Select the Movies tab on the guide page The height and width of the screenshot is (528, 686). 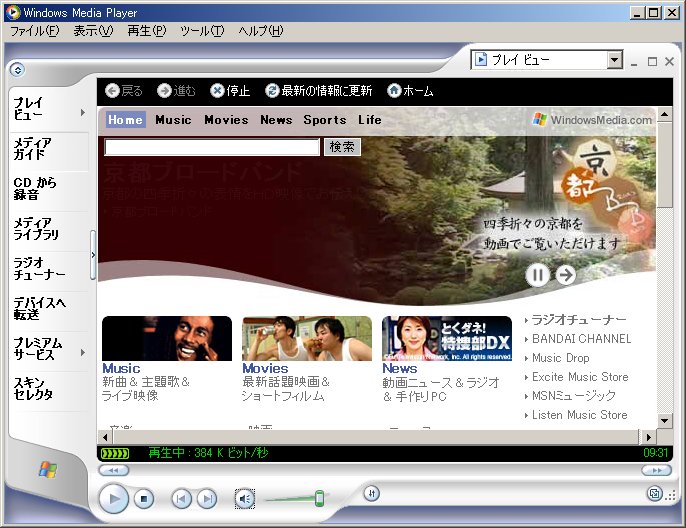pos(226,120)
